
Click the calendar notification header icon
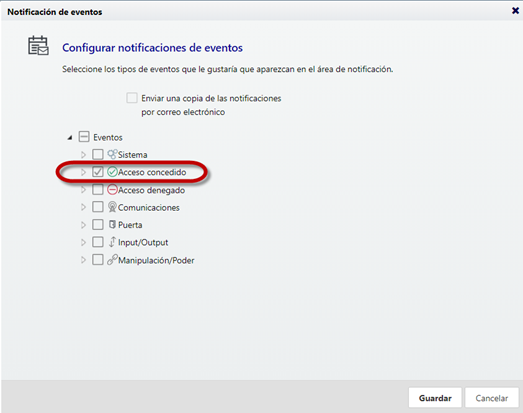tap(38, 46)
